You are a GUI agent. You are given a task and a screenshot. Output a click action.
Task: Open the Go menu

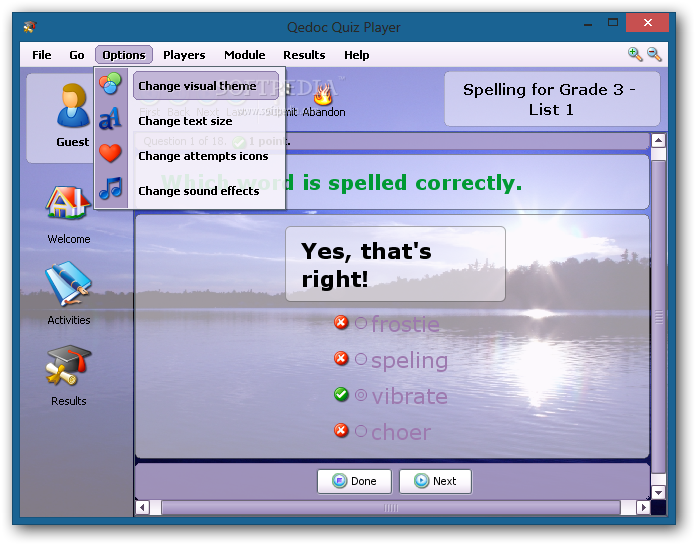77,55
